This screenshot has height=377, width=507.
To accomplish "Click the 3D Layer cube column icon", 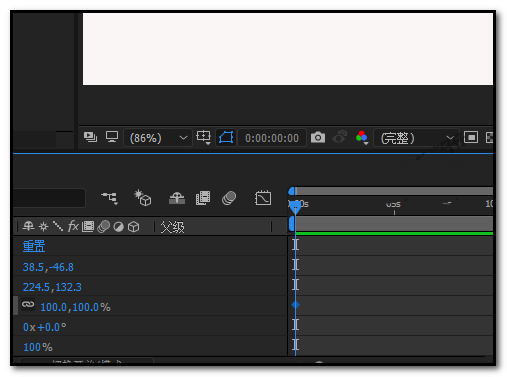I will [134, 227].
